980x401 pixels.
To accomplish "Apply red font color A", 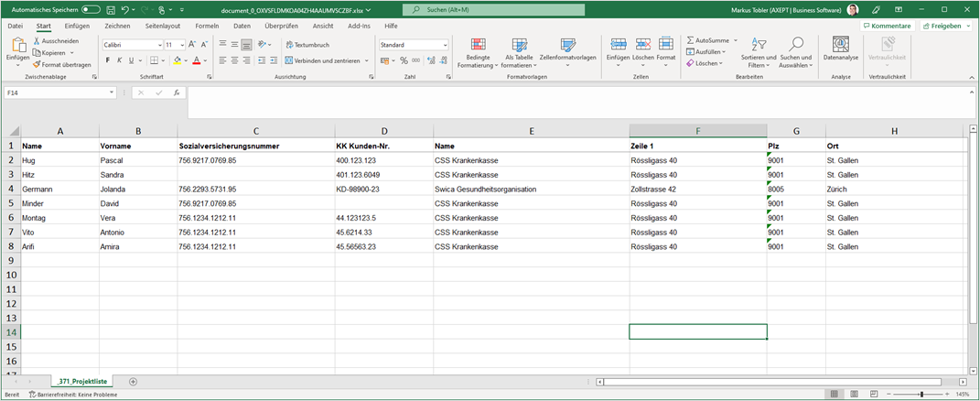I will pos(196,60).
